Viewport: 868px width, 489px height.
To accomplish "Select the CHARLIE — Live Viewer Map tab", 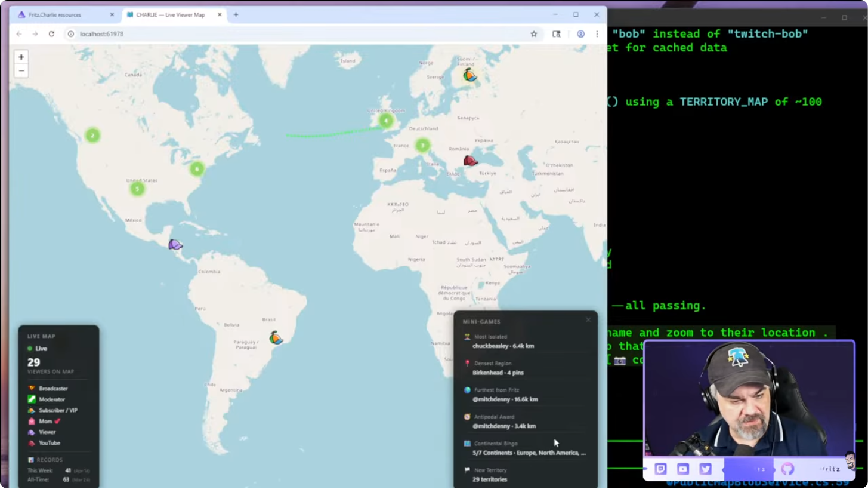I will 170,14.
